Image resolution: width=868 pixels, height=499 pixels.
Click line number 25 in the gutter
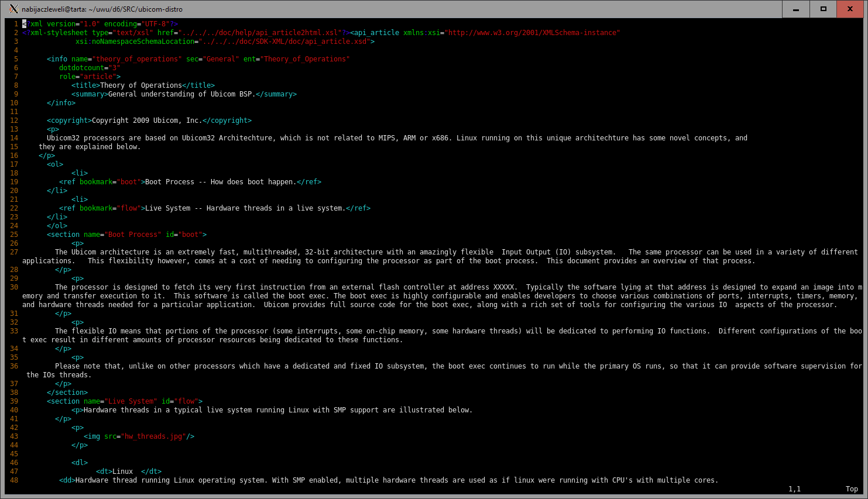click(14, 235)
